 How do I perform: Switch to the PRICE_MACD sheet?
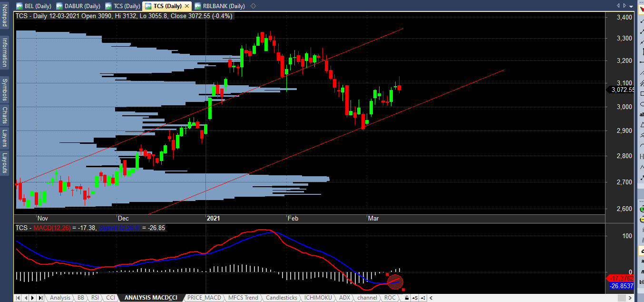click(x=205, y=298)
